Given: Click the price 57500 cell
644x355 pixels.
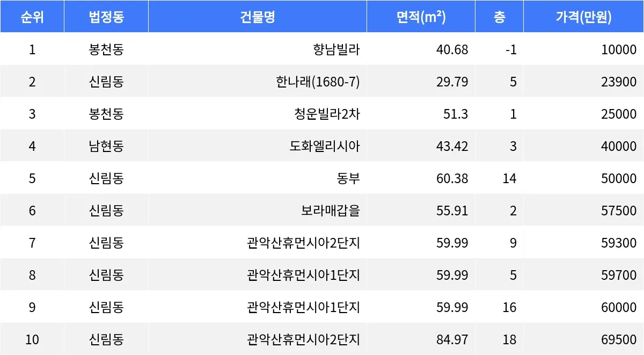Looking at the screenshot, I should click(x=618, y=211).
